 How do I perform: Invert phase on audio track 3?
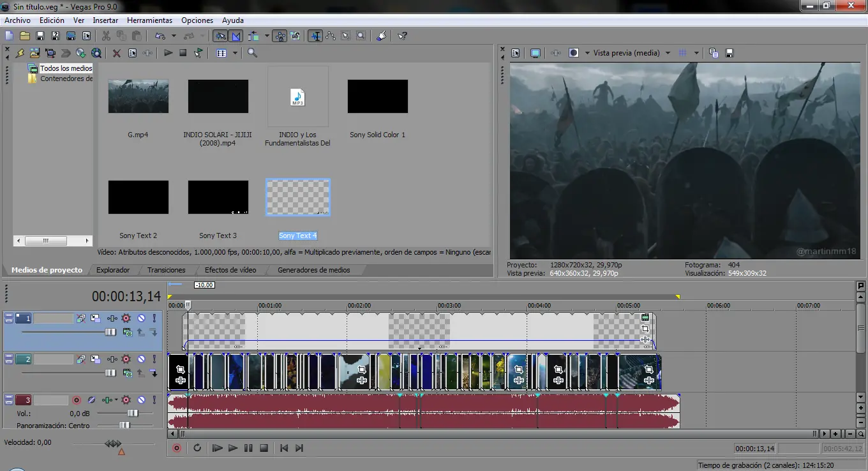click(91, 400)
